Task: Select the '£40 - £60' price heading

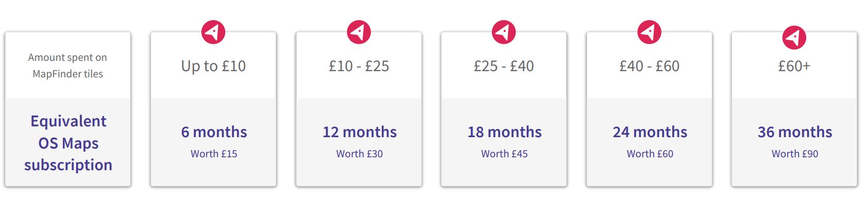Action: click(x=650, y=66)
